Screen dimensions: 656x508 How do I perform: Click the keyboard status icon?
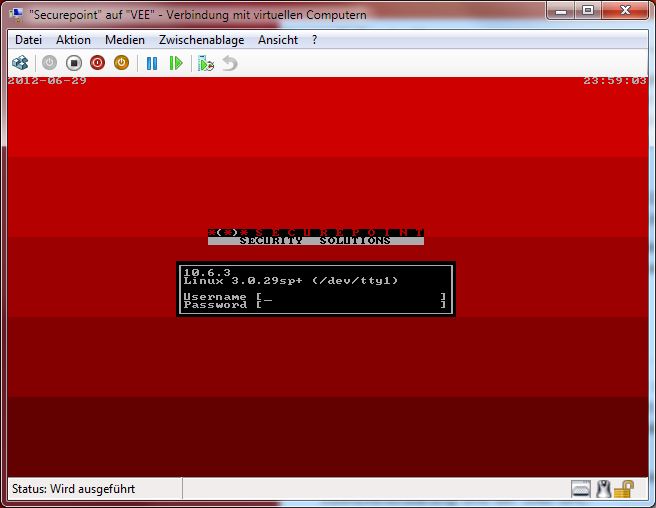(582, 489)
